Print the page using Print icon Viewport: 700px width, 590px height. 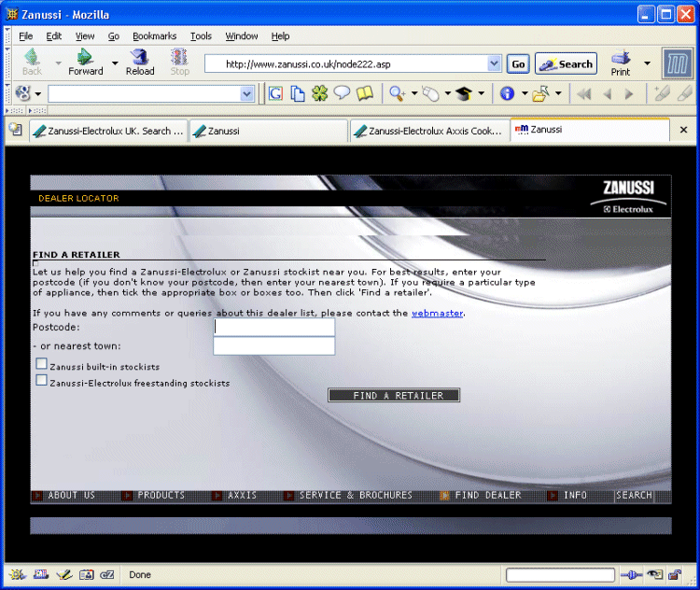[621, 58]
